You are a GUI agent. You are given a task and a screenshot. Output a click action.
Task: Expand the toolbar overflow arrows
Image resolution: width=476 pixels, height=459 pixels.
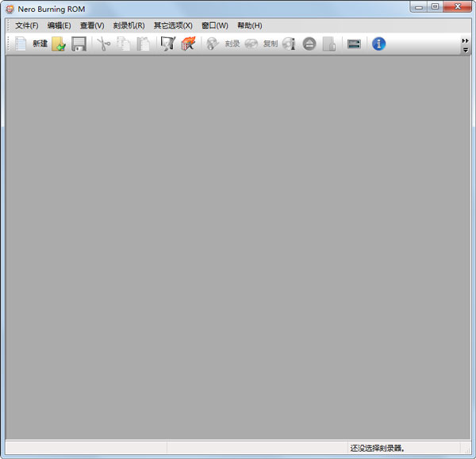click(465, 40)
